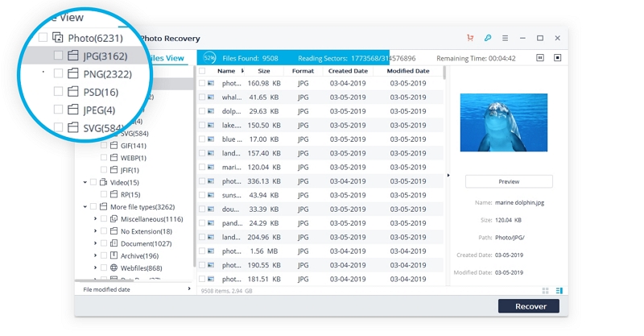
Task: Click the blue key registration icon
Action: click(488, 38)
